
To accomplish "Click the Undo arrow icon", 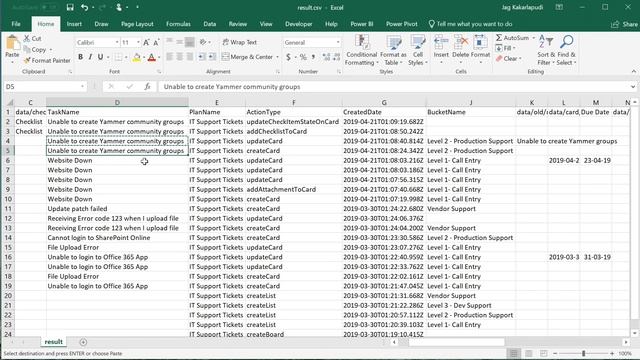I will coord(84,7).
